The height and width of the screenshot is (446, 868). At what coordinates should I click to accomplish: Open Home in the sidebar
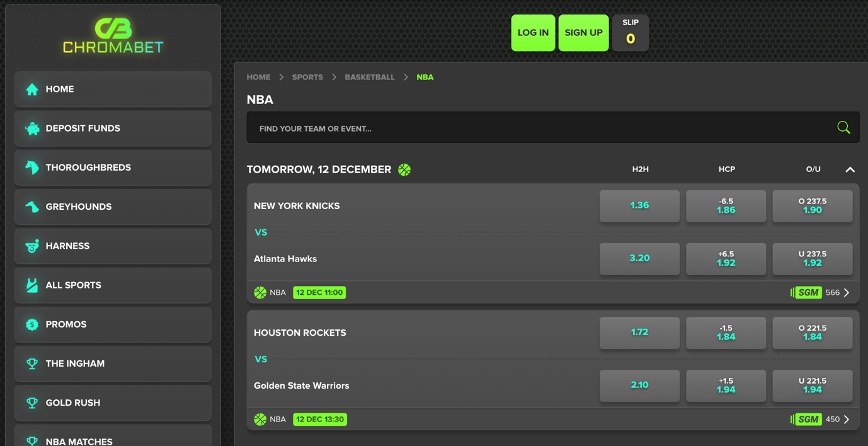[113, 89]
